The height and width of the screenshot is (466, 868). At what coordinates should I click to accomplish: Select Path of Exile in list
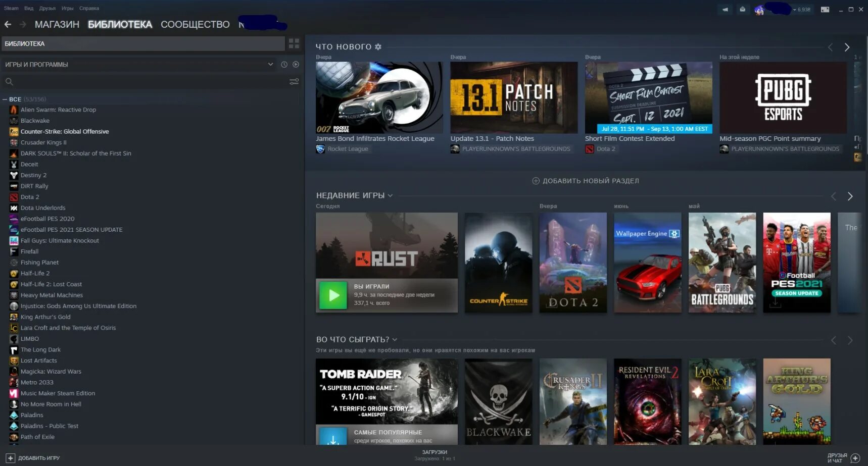[37, 437]
